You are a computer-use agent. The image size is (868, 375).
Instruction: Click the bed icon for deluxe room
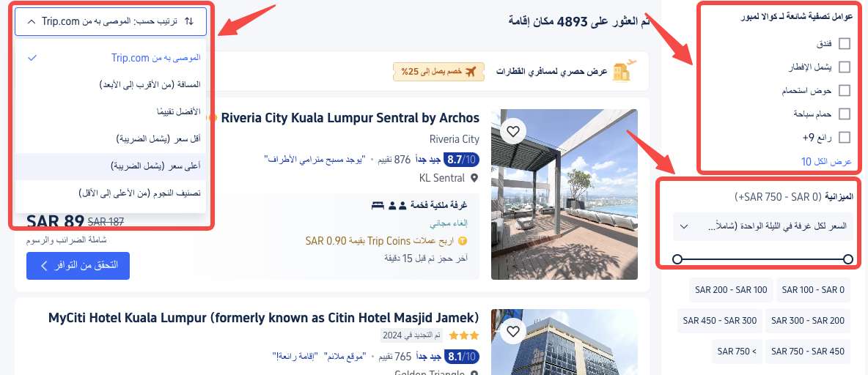(378, 206)
